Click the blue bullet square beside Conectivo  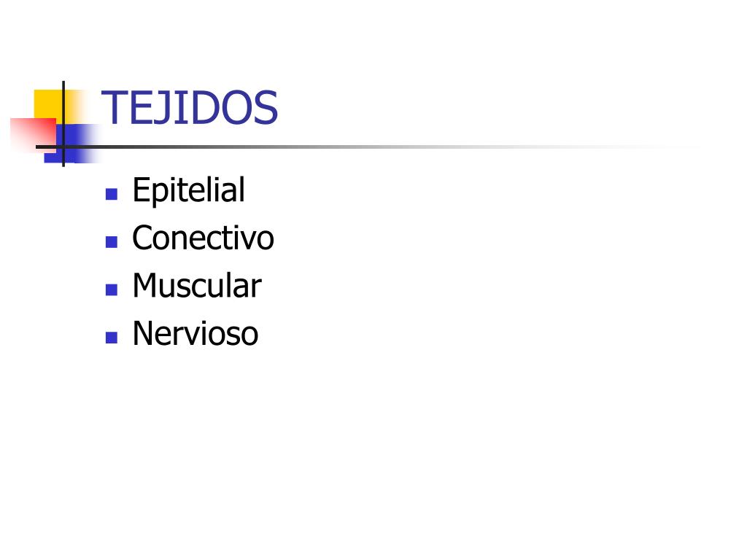coord(112,242)
